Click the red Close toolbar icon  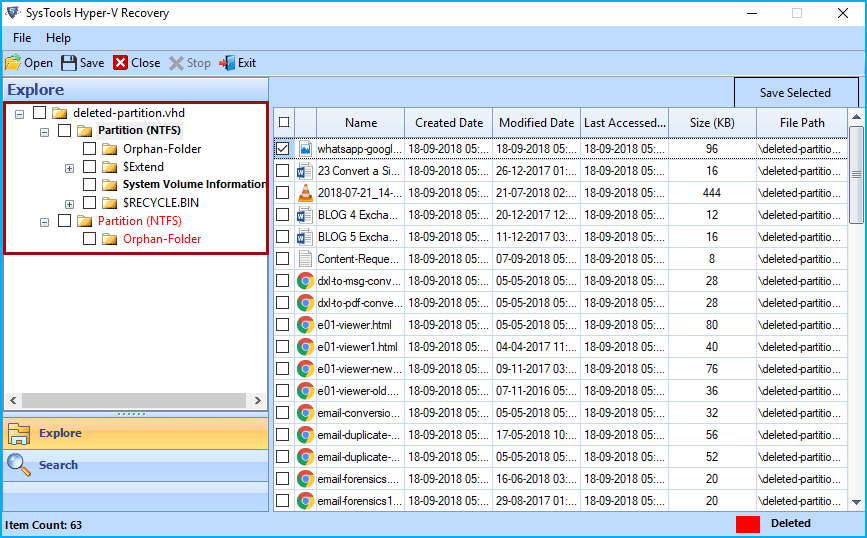tap(121, 63)
